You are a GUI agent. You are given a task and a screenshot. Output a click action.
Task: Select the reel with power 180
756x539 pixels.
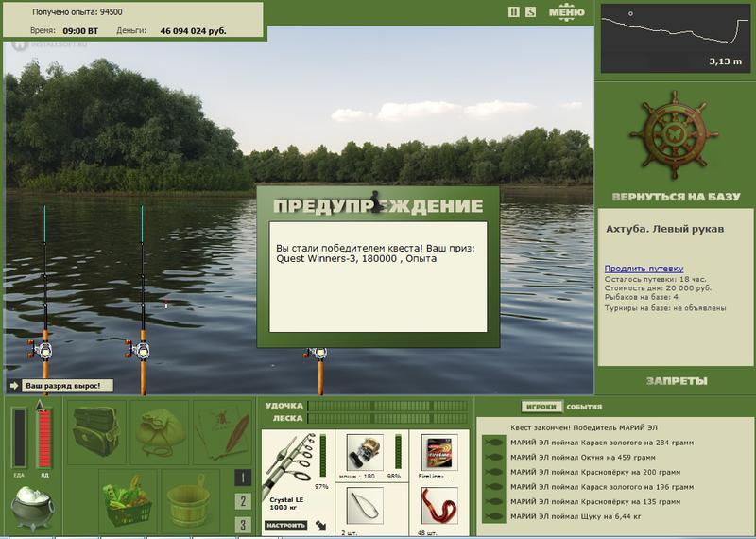tap(365, 452)
